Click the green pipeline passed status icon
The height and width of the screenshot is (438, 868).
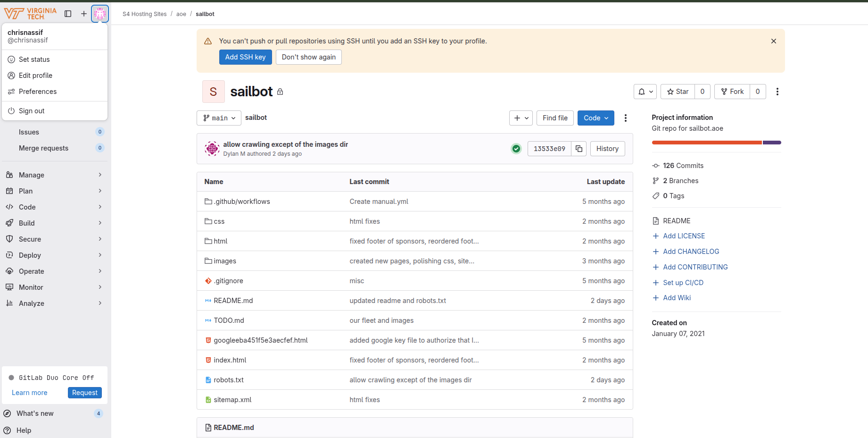pyautogui.click(x=516, y=149)
